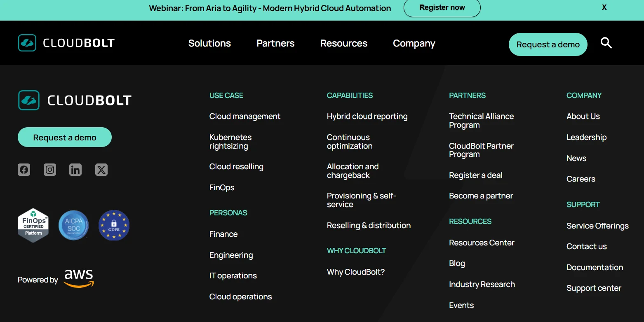Open the Why CloudBolt? link

355,272
